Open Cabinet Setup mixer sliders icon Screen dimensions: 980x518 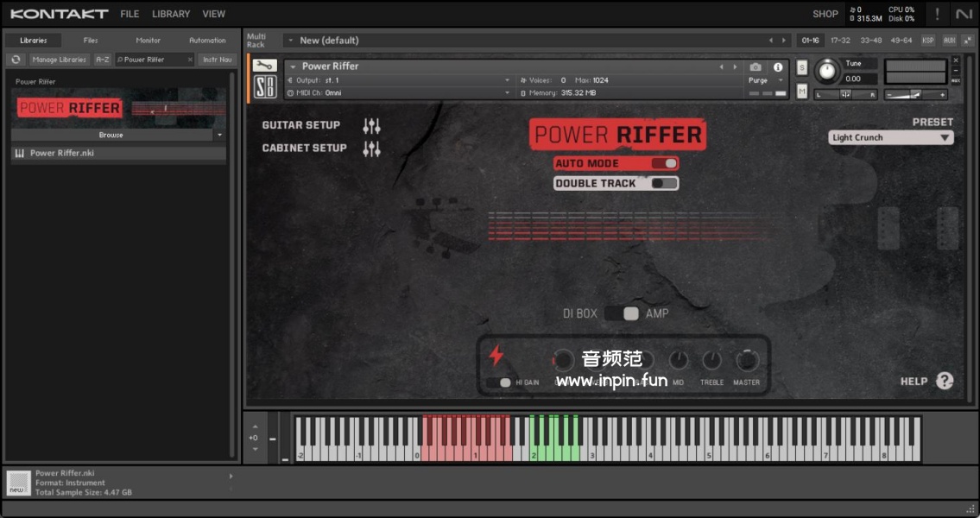click(372, 148)
